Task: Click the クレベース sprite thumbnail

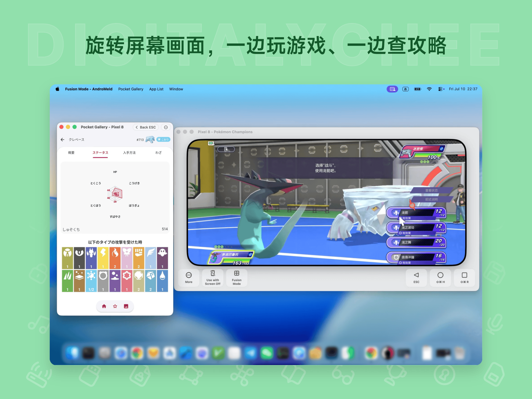Action: [x=150, y=139]
